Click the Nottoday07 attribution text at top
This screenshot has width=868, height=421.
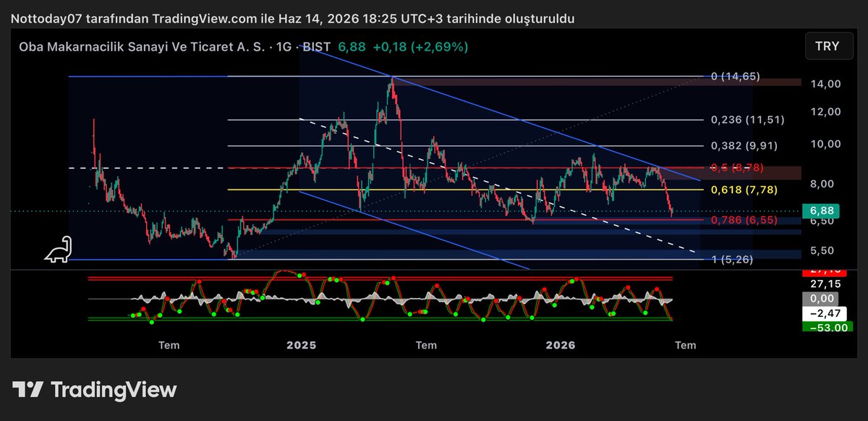coord(293,19)
